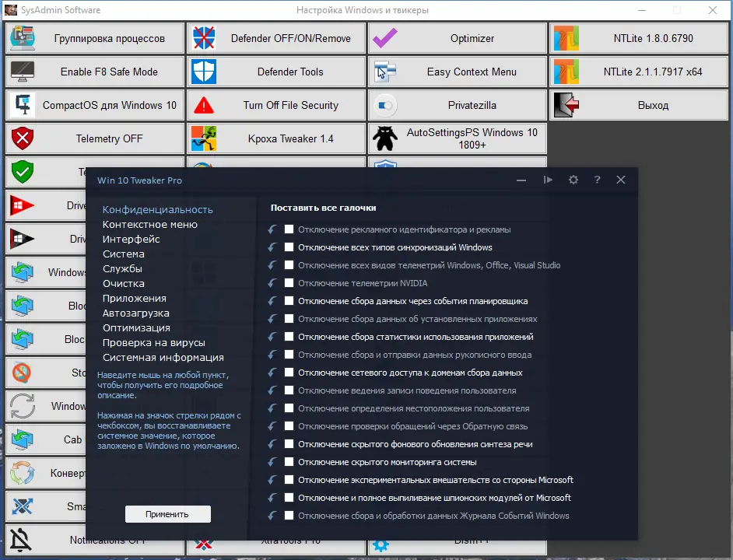Click Telemetry OFF red shield icon
This screenshot has height=560, width=733.
(22, 138)
